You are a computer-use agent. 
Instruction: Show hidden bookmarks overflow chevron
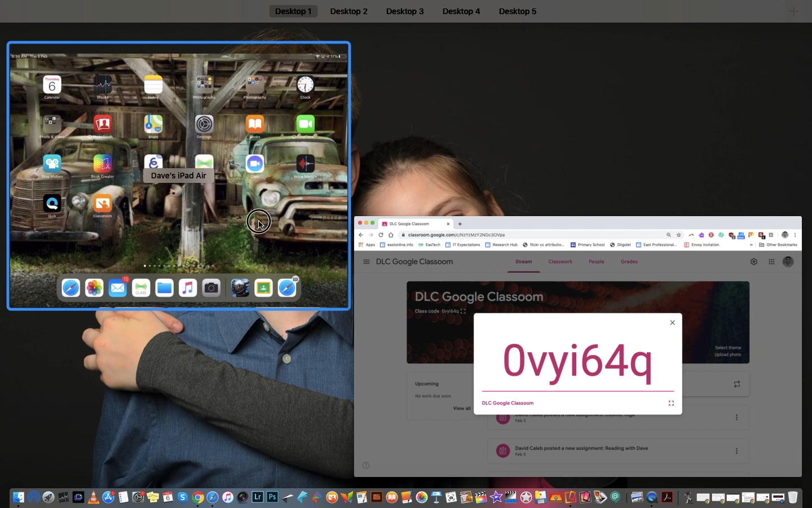pyautogui.click(x=751, y=245)
